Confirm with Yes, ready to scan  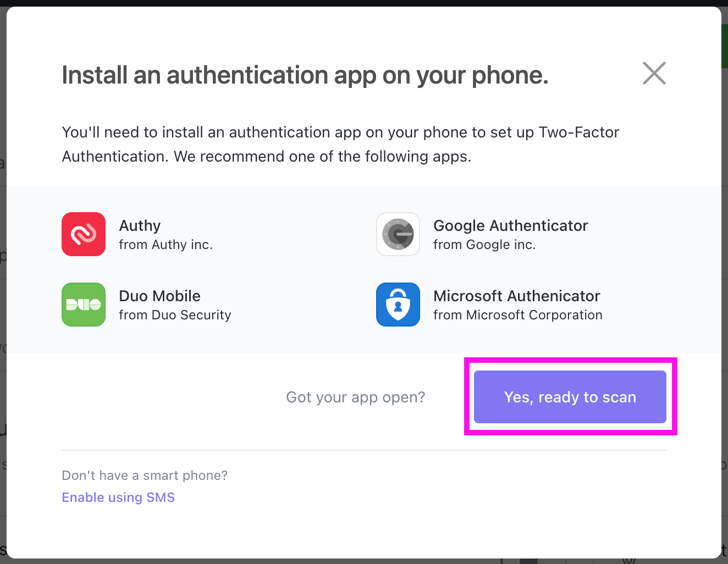[570, 397]
